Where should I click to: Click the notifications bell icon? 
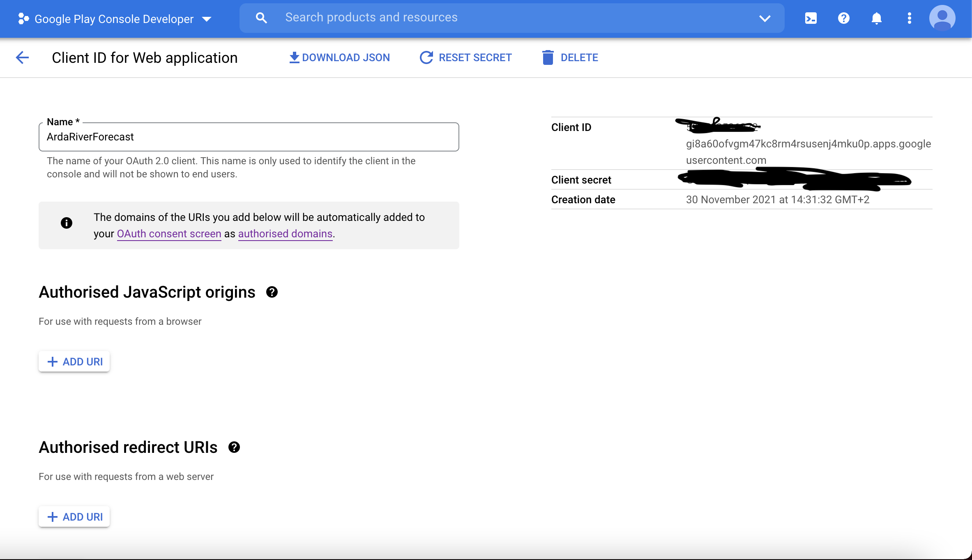(876, 18)
